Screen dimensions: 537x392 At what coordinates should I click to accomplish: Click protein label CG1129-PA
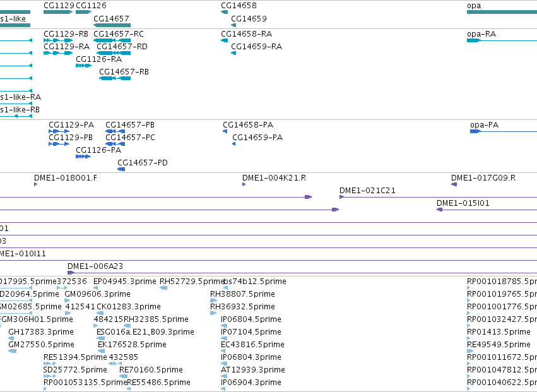[71, 125]
